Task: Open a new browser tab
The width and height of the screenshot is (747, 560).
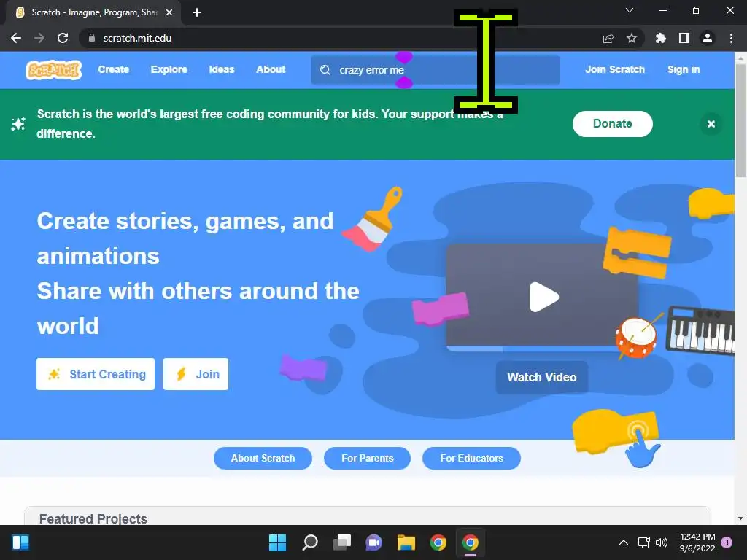Action: click(x=197, y=12)
